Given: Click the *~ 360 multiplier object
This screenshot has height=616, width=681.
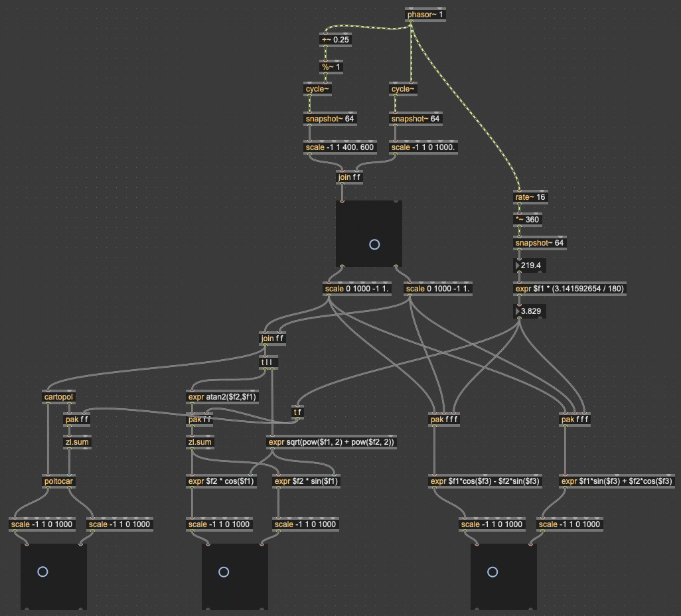Looking at the screenshot, I should [528, 220].
